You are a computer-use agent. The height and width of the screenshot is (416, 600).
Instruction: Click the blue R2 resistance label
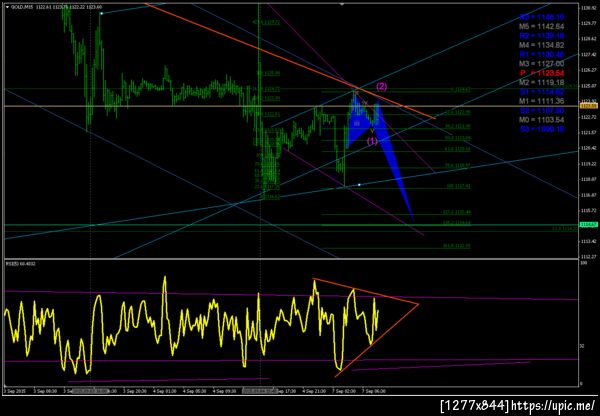pyautogui.click(x=541, y=36)
